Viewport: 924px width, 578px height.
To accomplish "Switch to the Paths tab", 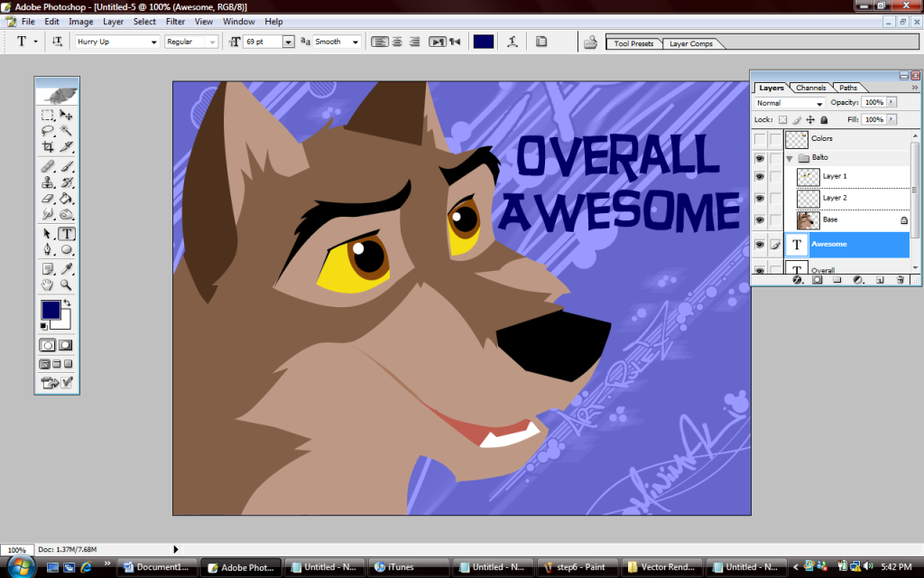I will (848, 88).
